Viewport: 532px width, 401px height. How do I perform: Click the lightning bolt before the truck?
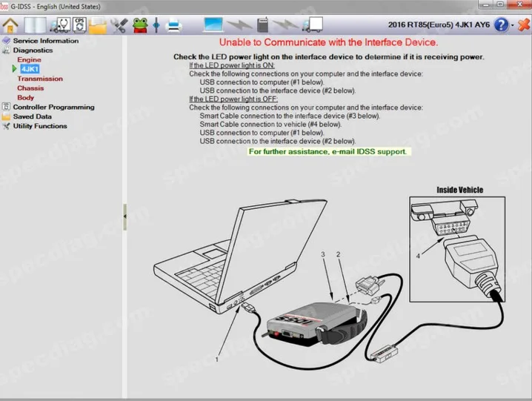coord(286,25)
